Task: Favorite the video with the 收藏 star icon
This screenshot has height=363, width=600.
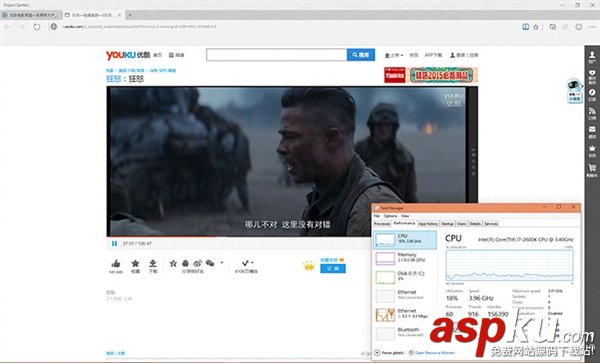Action: [135, 263]
